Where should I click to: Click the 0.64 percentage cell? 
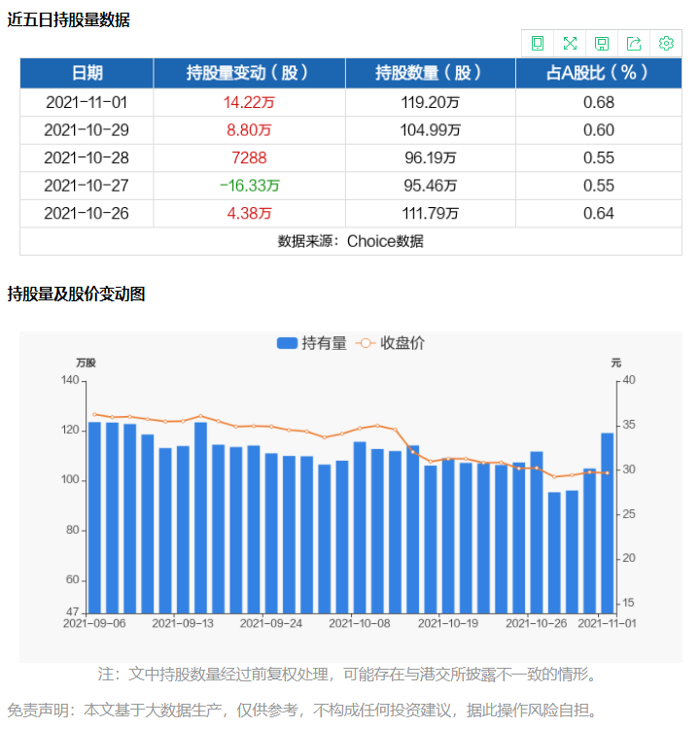tap(599, 214)
